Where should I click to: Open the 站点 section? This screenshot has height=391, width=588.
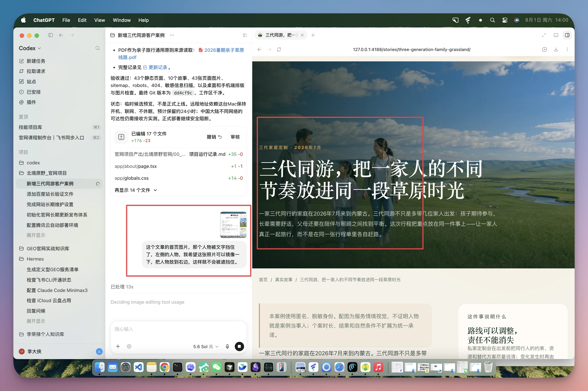[28, 82]
